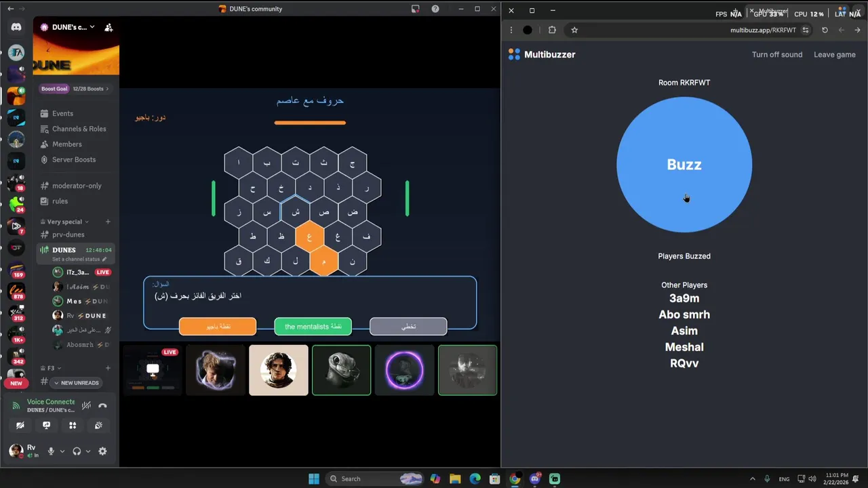Share your screen button in voice panel
The height and width of the screenshot is (488, 868).
(46, 426)
